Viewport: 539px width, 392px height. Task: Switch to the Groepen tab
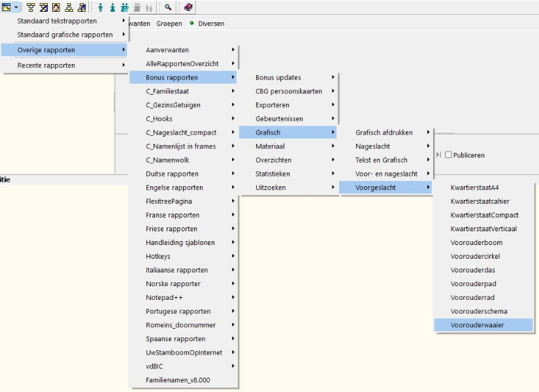click(169, 24)
